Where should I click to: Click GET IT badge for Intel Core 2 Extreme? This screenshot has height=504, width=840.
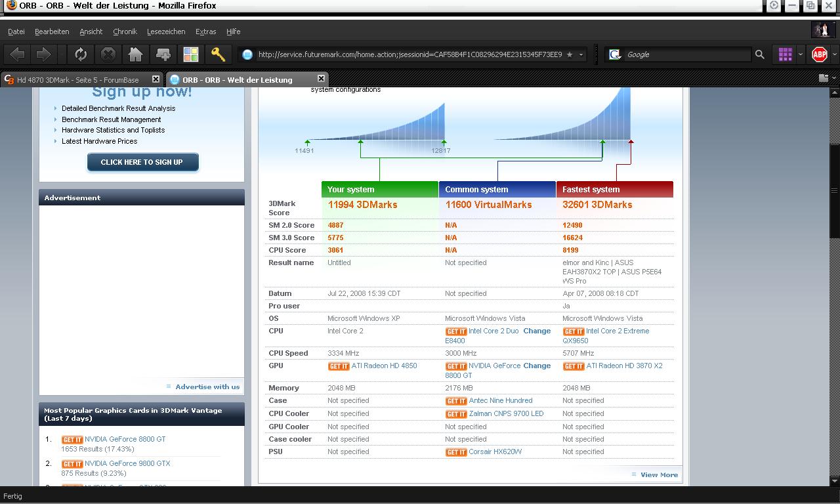pos(574,331)
